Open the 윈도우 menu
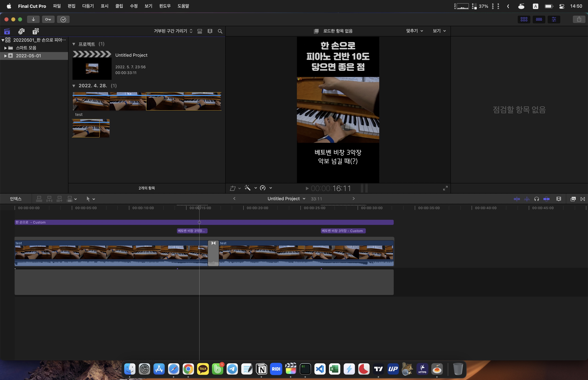588x380 pixels. [165, 6]
